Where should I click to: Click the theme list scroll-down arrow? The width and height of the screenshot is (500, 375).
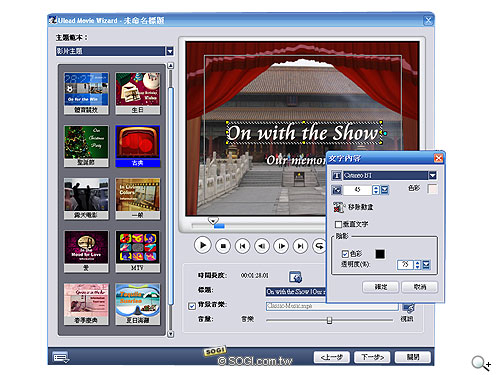[x=170, y=334]
